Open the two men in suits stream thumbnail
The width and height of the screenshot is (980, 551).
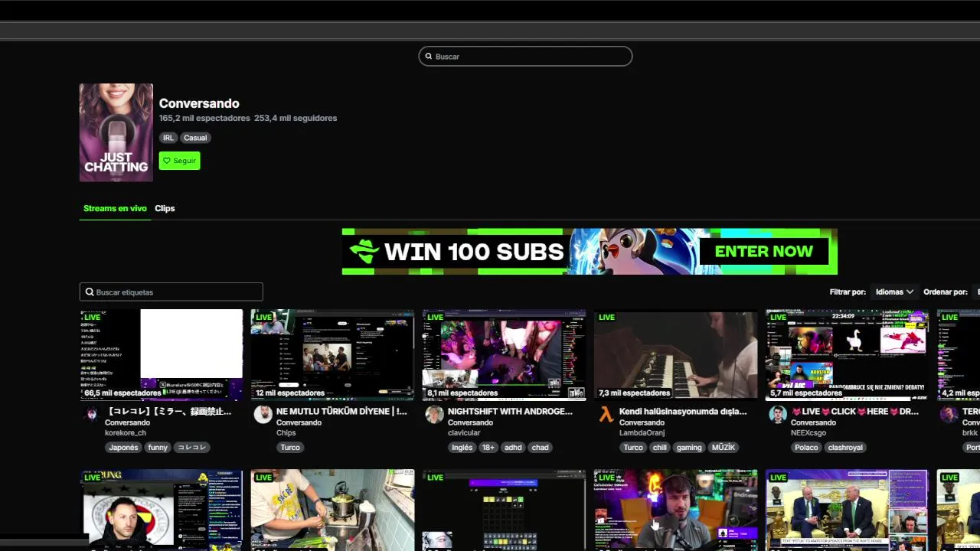tap(847, 510)
